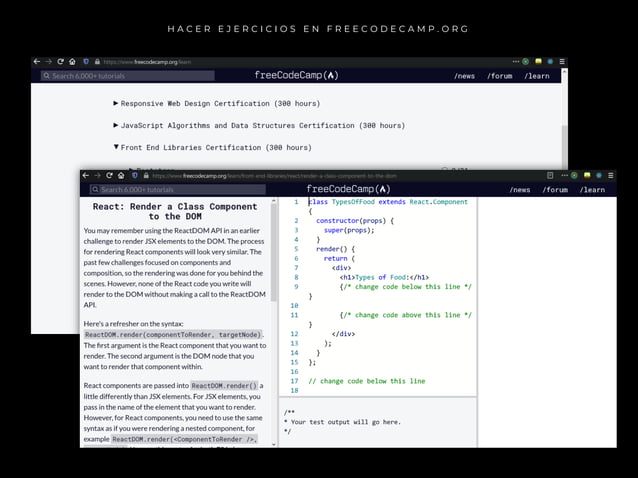This screenshot has width=638, height=478.
Task: Go back in the rear browser window
Action: 37,62
